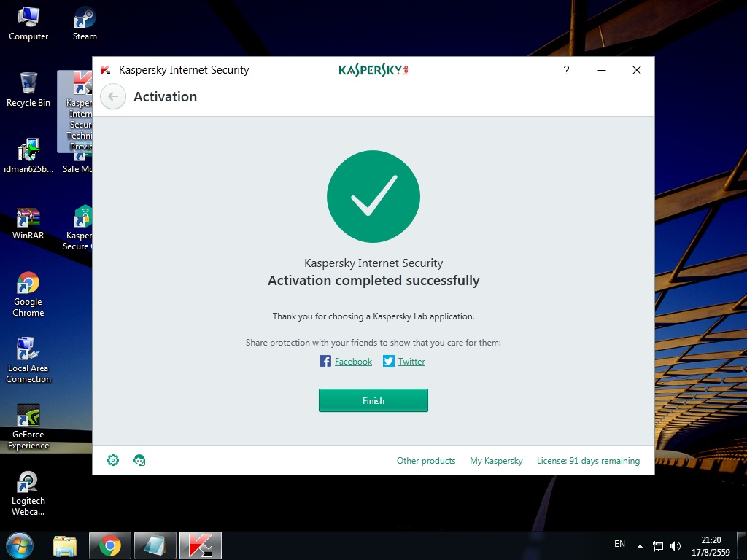Switch to Notepad in the taskbar
The height and width of the screenshot is (560, 747).
pos(155,545)
